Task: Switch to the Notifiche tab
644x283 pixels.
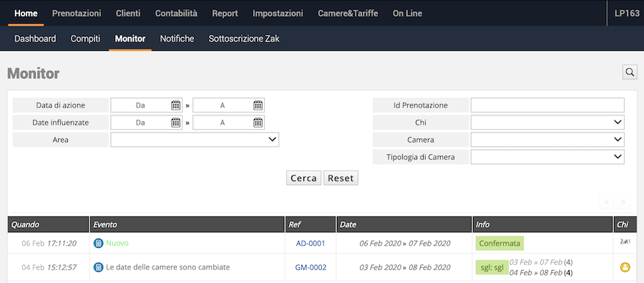Action: point(177,39)
